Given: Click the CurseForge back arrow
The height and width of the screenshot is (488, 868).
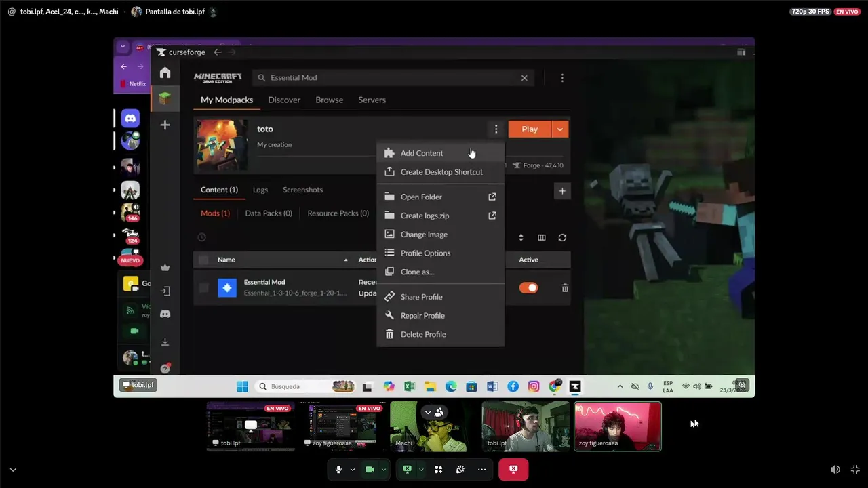Looking at the screenshot, I should click(x=217, y=52).
